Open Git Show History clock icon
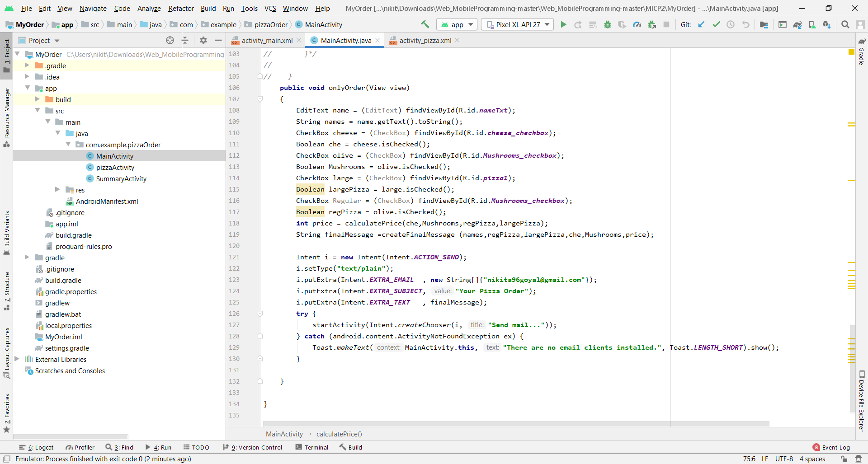The width and height of the screenshot is (868, 464). pos(731,24)
